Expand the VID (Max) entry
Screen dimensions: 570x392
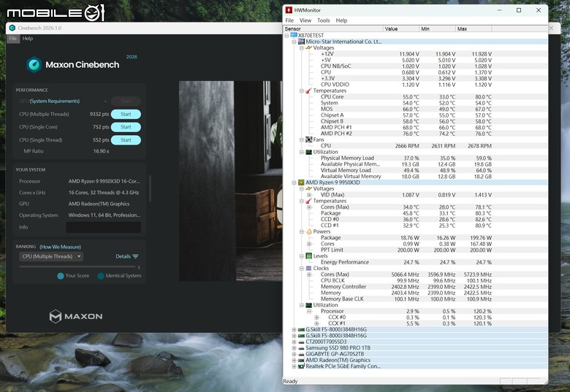pos(309,195)
